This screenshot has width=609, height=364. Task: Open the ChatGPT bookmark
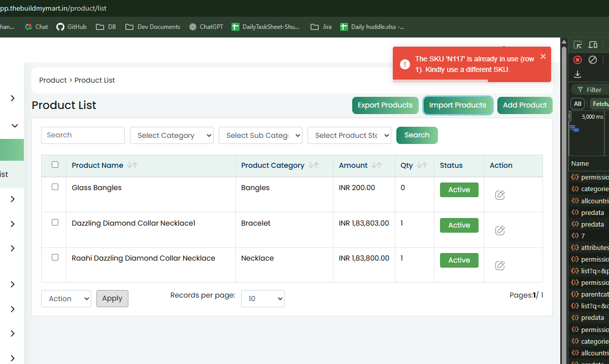[206, 27]
